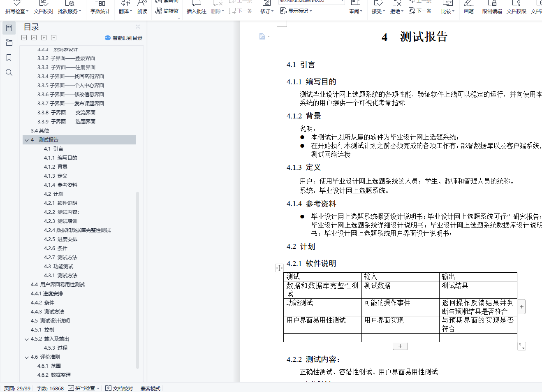Click 智能识别目录 smart TOC button

[x=123, y=38]
